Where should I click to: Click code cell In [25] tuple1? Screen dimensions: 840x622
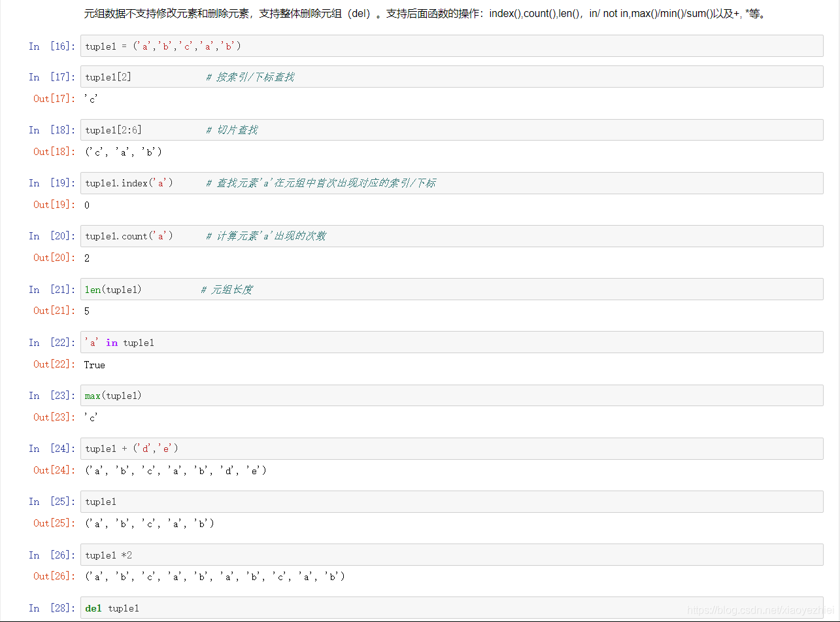(x=452, y=502)
